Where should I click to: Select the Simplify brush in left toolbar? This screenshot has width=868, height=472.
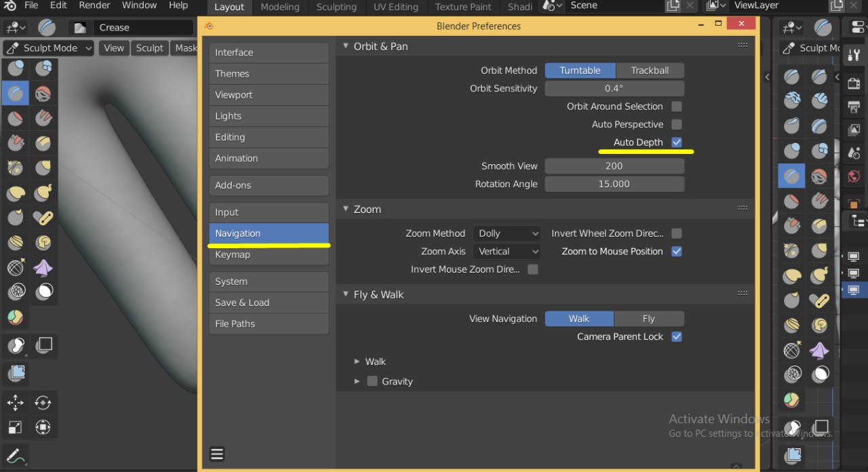click(16, 292)
